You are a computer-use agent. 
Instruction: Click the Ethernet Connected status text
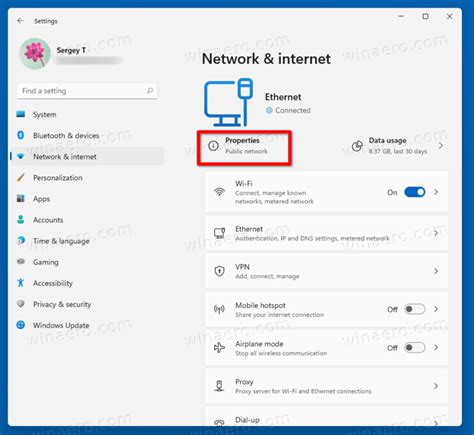(x=293, y=110)
